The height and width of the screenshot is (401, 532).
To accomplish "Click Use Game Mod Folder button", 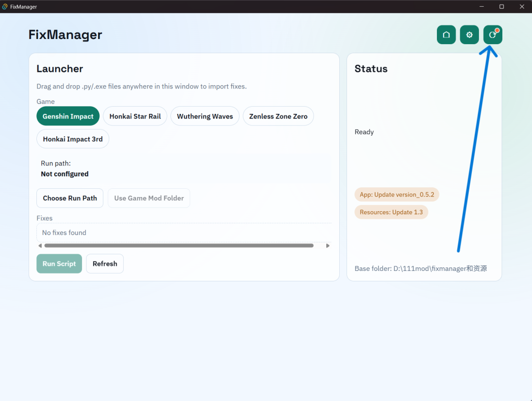I will pyautogui.click(x=149, y=198).
